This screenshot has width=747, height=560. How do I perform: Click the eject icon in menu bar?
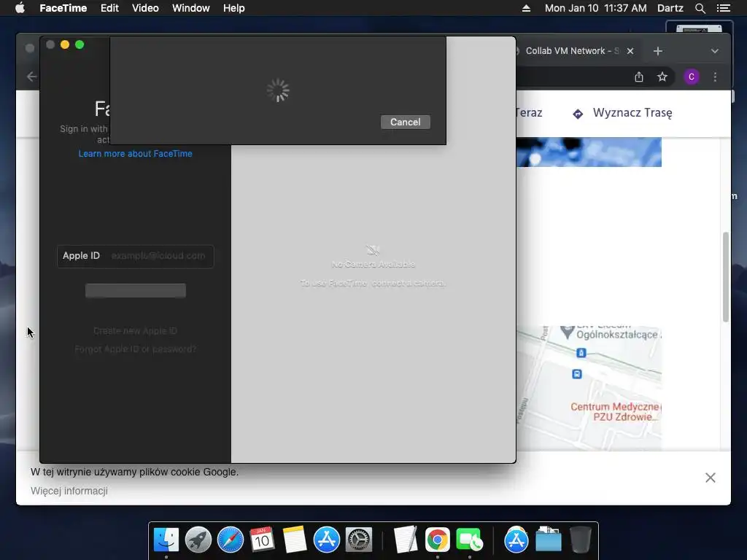point(527,8)
